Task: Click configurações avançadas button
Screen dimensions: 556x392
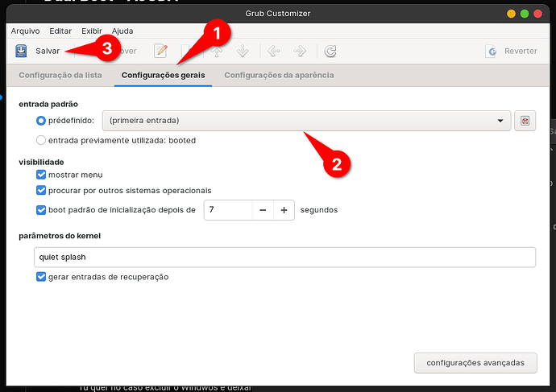Action: click(475, 362)
